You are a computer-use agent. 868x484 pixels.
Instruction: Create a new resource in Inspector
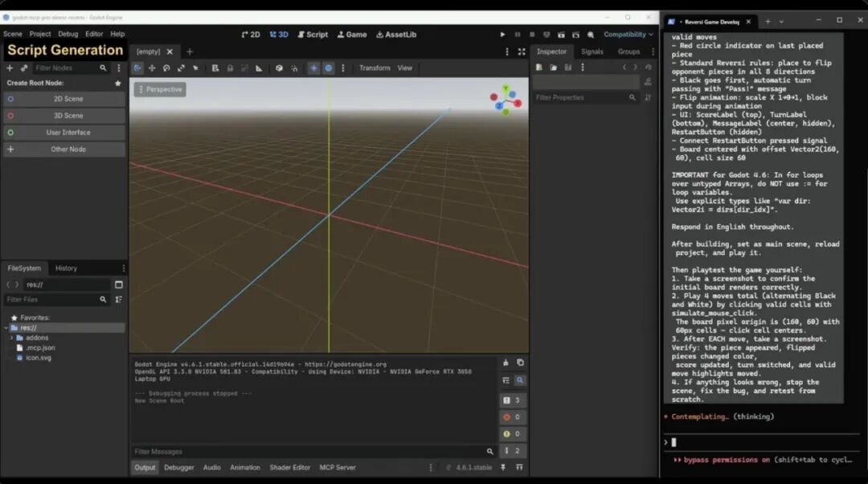pos(538,68)
